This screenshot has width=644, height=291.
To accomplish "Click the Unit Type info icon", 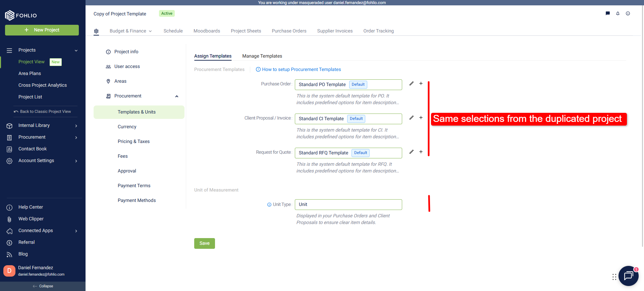I will click(x=269, y=205).
